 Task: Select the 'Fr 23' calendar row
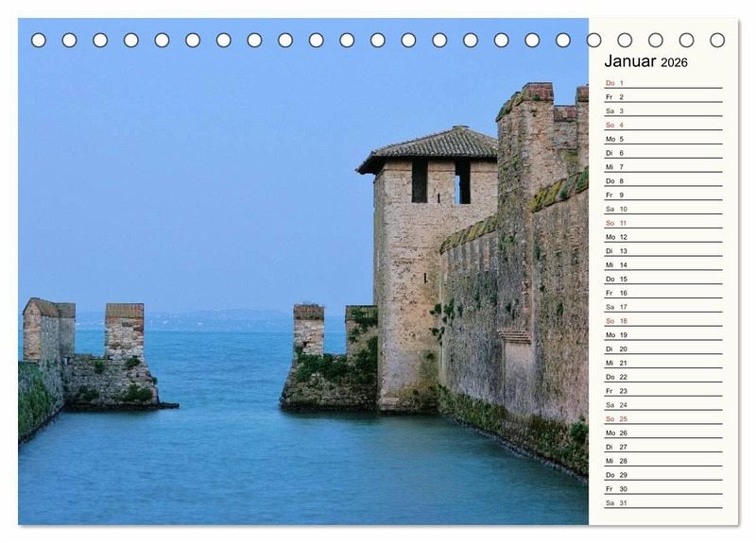pos(663,390)
